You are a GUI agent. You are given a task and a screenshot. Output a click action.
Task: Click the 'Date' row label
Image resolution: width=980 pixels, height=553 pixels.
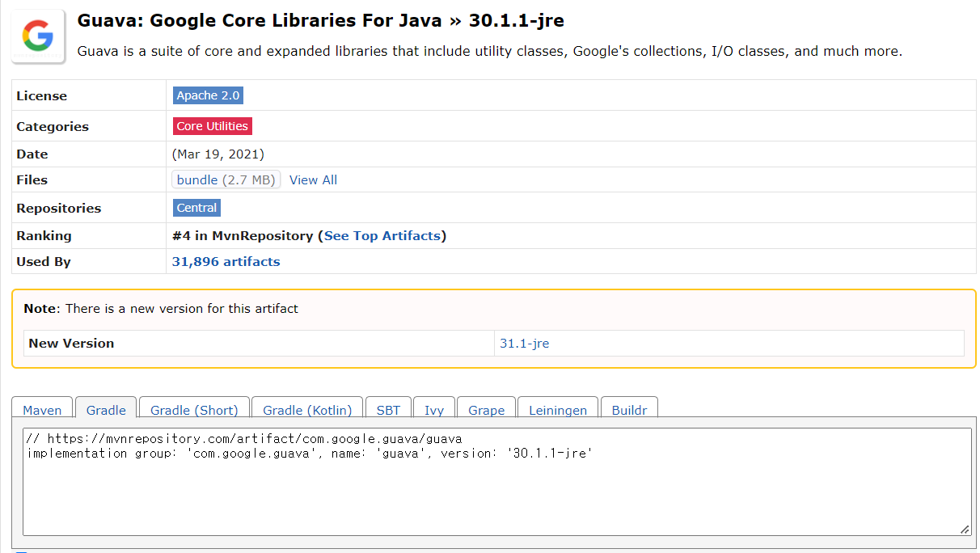coord(32,154)
